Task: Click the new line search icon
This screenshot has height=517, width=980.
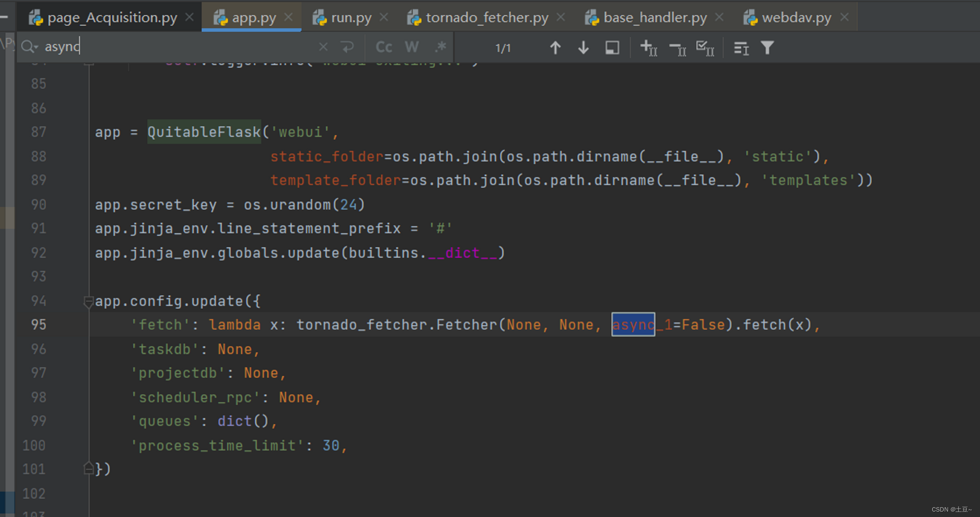Action: [x=347, y=47]
